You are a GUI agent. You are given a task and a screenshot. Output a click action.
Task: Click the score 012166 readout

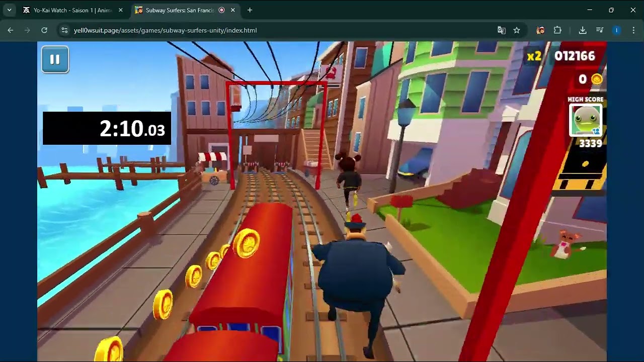point(575,56)
